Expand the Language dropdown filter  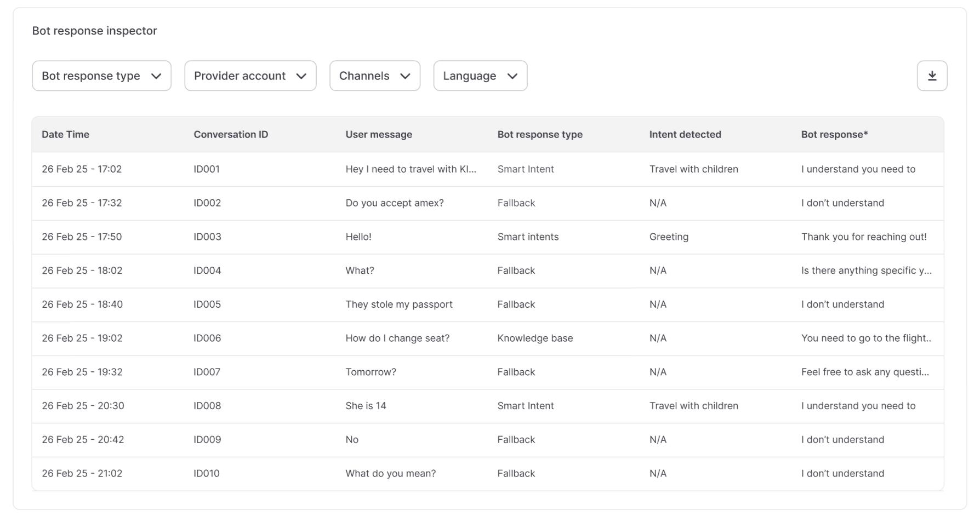coord(480,76)
